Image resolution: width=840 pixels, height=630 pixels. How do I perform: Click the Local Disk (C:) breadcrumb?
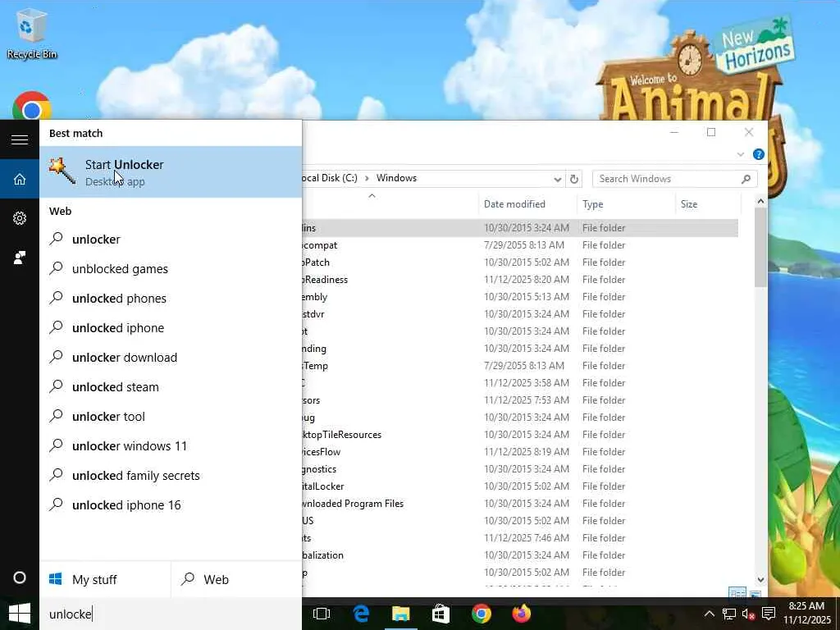pyautogui.click(x=330, y=178)
